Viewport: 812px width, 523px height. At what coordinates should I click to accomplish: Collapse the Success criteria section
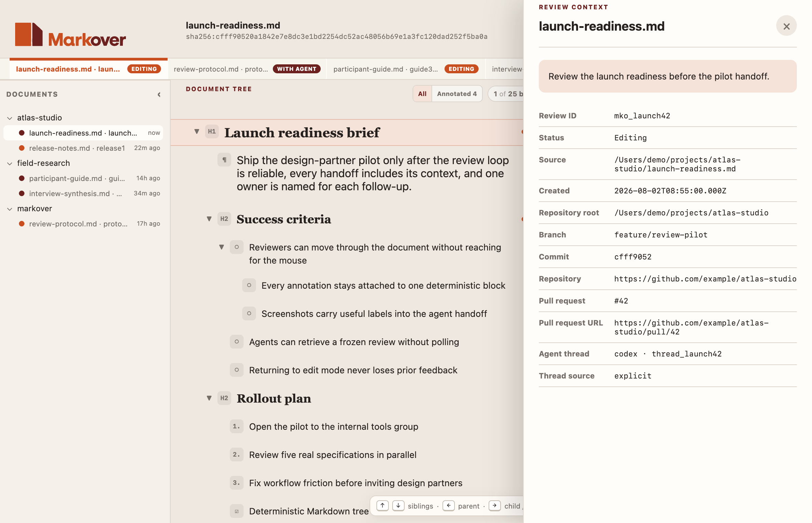[x=209, y=219]
